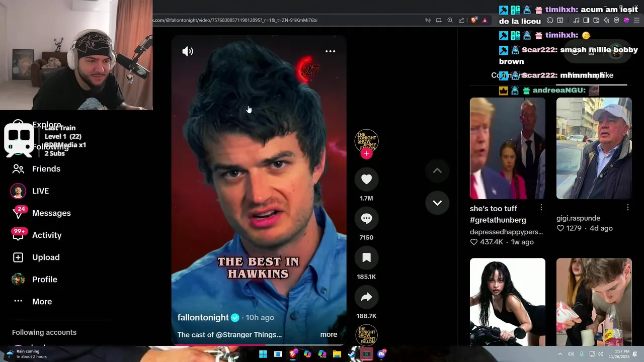Open the Tonight Show sound disc

click(366, 335)
